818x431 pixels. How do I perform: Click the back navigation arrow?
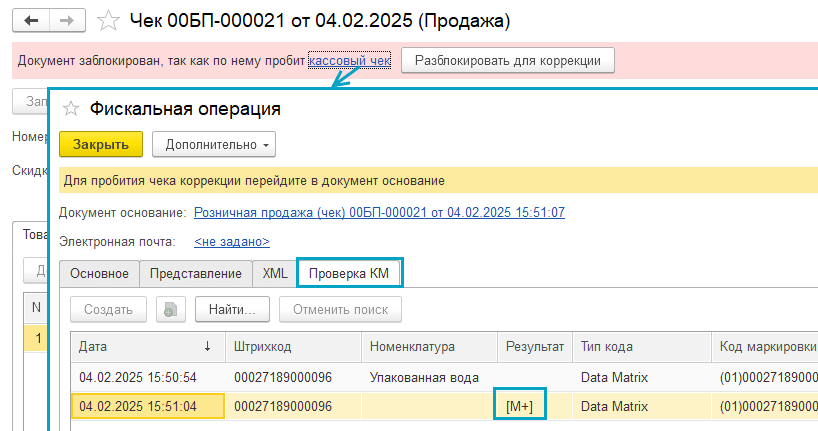32,20
